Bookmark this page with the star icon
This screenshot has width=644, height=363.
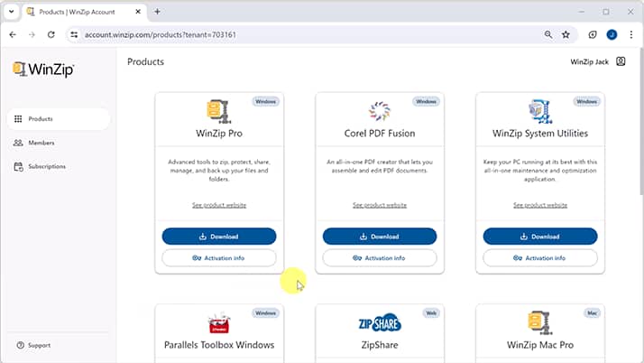click(x=566, y=34)
